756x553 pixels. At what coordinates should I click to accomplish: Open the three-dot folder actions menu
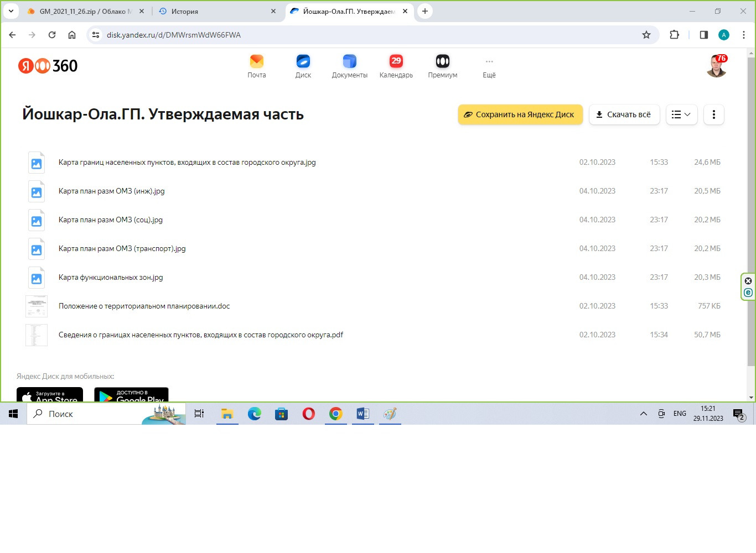[713, 114]
